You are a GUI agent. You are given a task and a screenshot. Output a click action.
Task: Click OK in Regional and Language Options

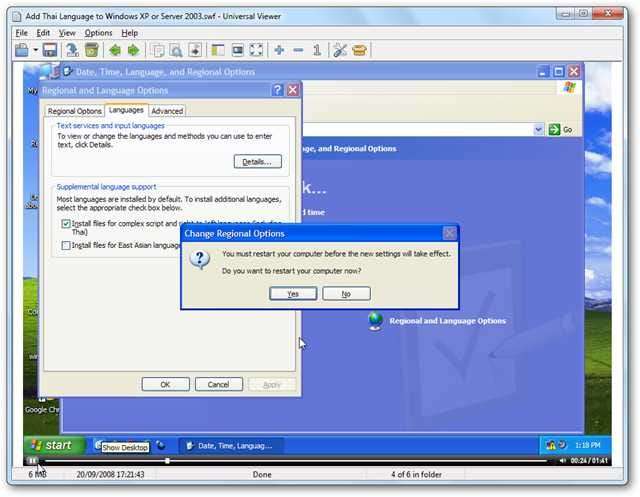[165, 384]
